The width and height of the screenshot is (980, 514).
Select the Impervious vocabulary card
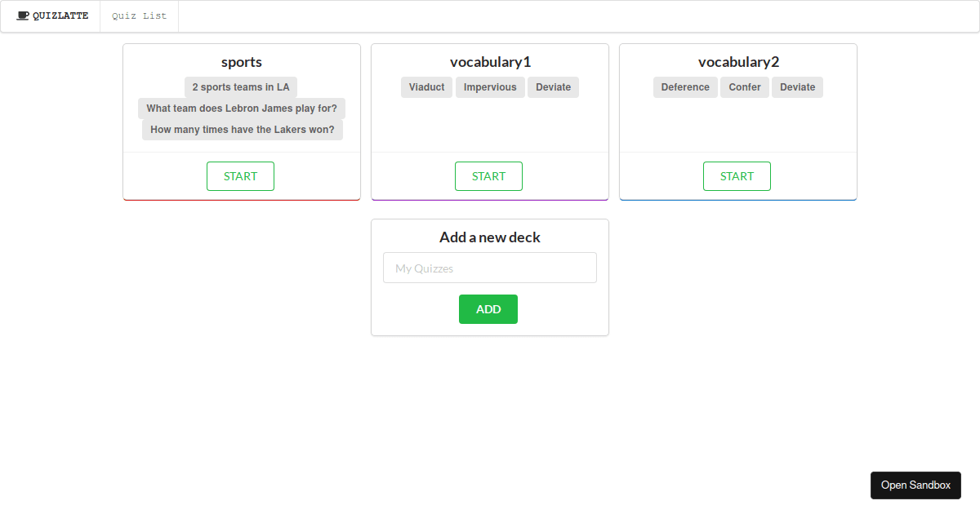(x=490, y=86)
